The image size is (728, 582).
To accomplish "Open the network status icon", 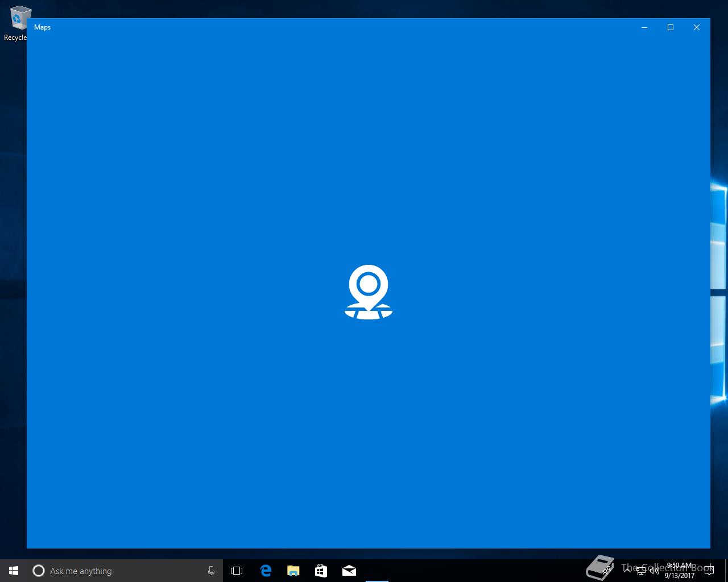I will click(642, 571).
